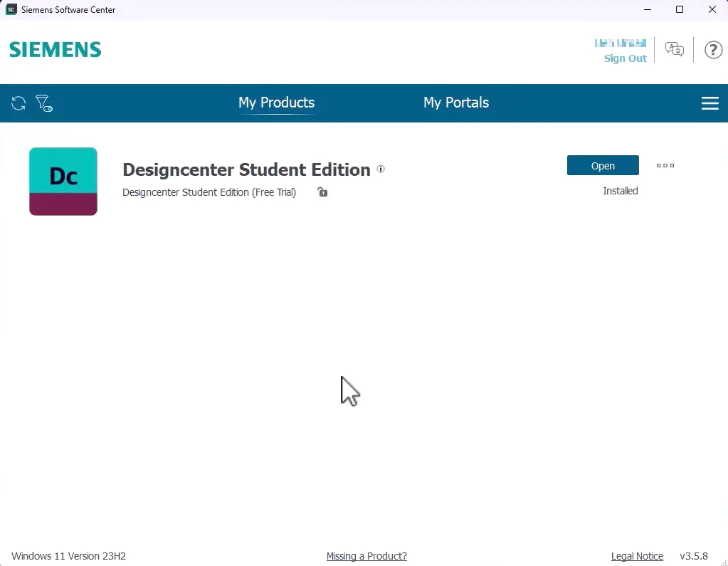
Task: Open Designcenter Student Edition
Action: click(x=603, y=165)
